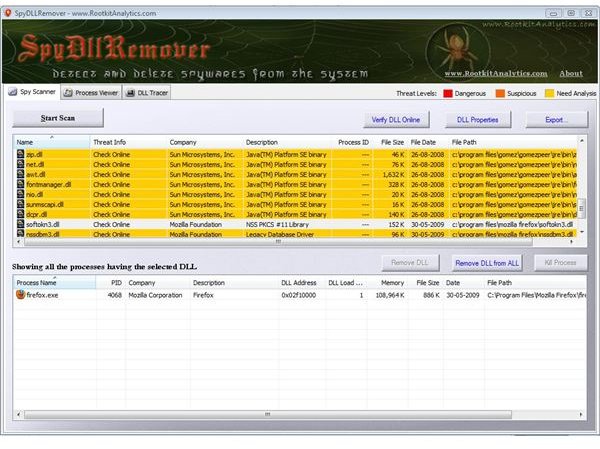Start a new spyware scan

(58, 118)
